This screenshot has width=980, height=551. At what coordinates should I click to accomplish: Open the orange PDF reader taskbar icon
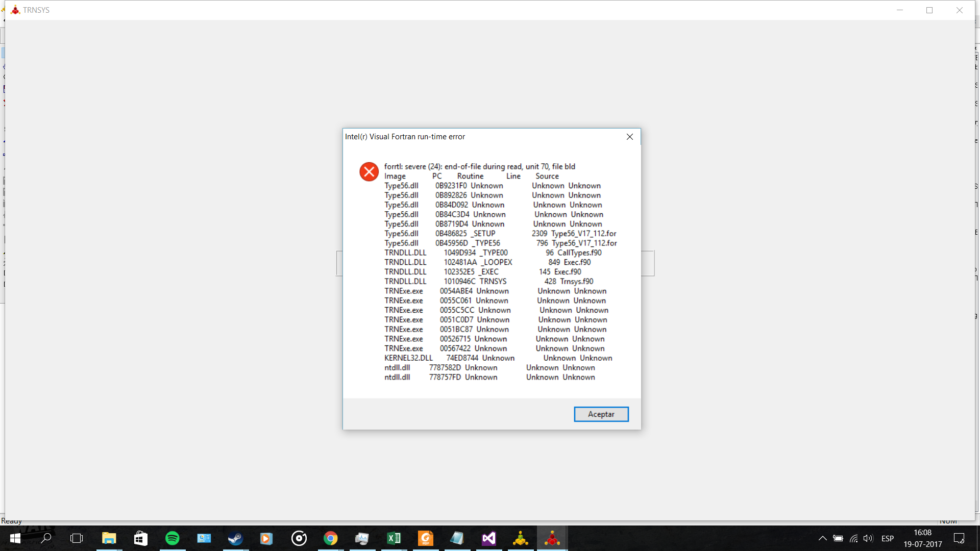click(426, 538)
